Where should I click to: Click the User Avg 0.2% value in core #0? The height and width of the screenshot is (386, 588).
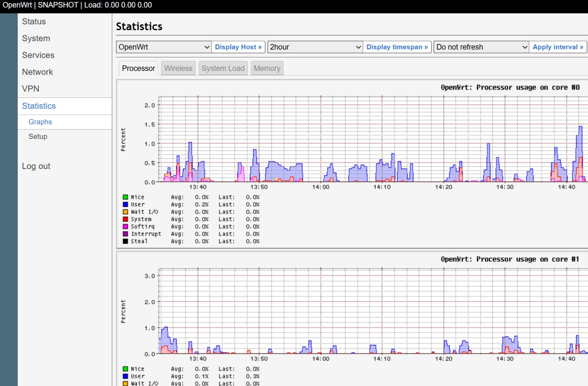coord(202,204)
